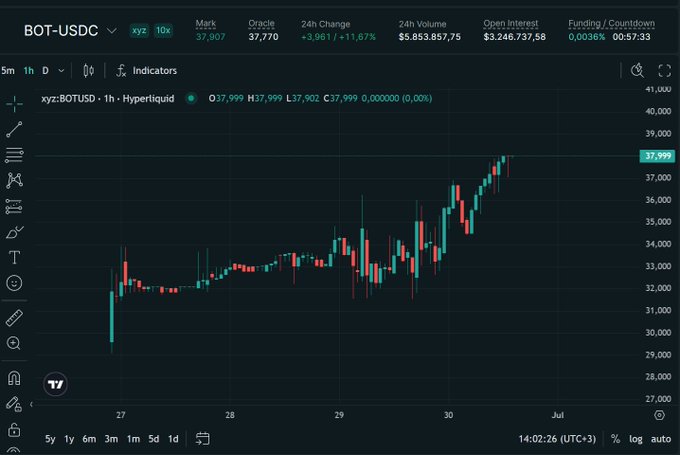680x455 pixels.
Task: Click the 10x leverage badge
Action: point(163,30)
